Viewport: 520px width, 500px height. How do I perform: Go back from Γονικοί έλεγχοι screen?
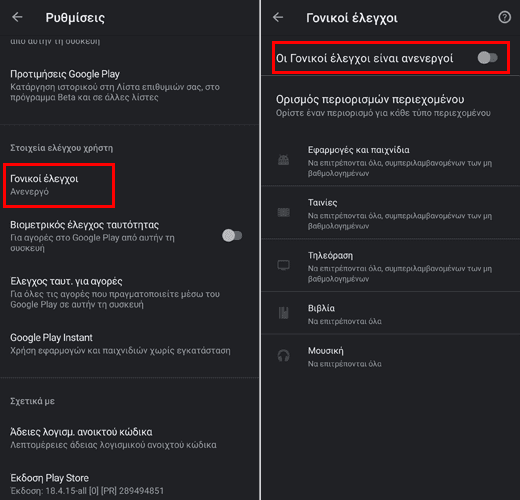click(x=278, y=17)
